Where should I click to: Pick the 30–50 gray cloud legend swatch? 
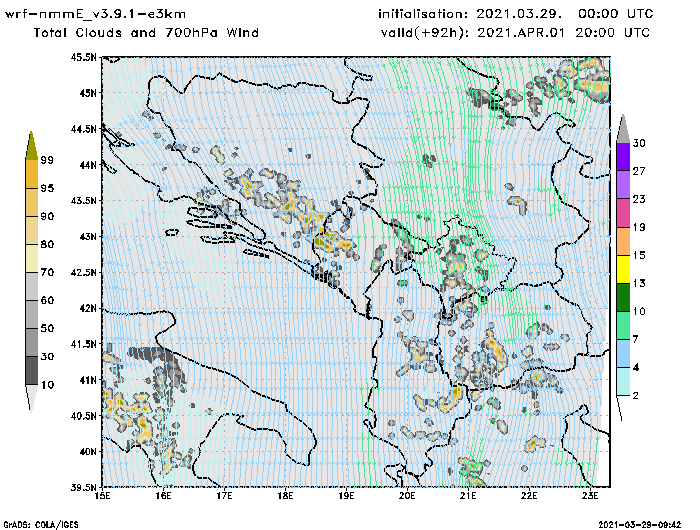pyautogui.click(x=32, y=342)
